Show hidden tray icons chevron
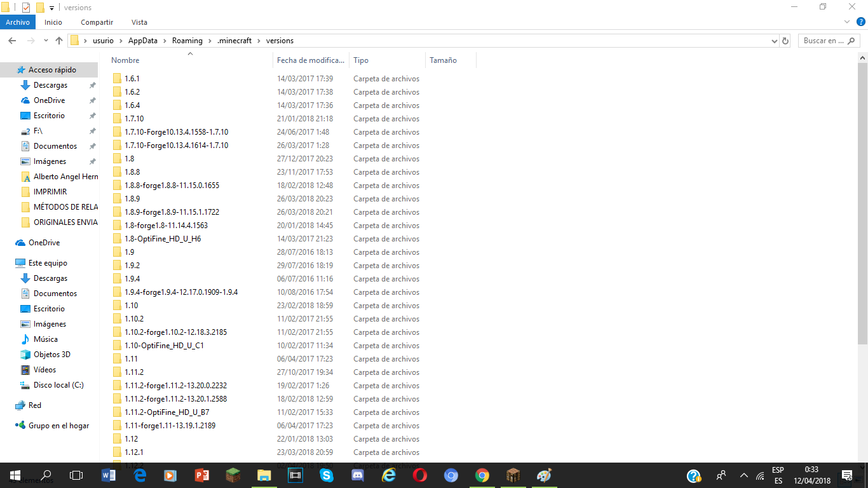 click(x=744, y=475)
